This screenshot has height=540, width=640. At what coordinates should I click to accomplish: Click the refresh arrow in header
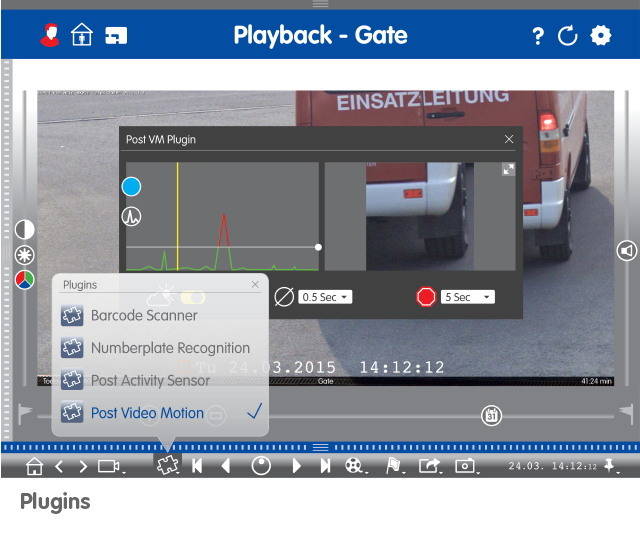coord(568,36)
